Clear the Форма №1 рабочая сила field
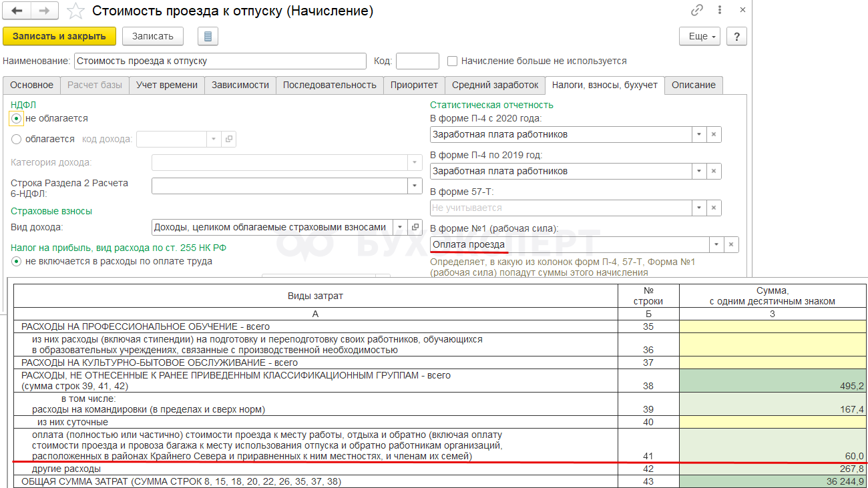This screenshot has width=868, height=488. (731, 244)
